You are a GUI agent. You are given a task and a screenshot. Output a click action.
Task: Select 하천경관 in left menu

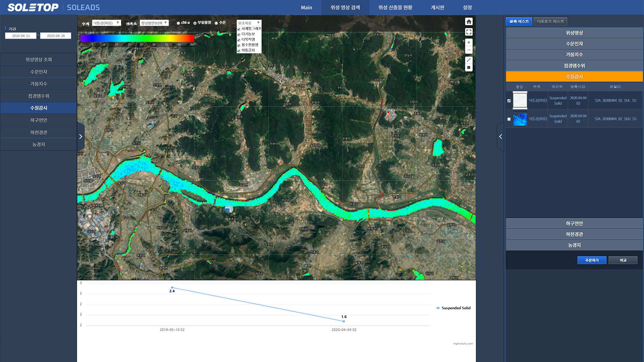coord(39,132)
